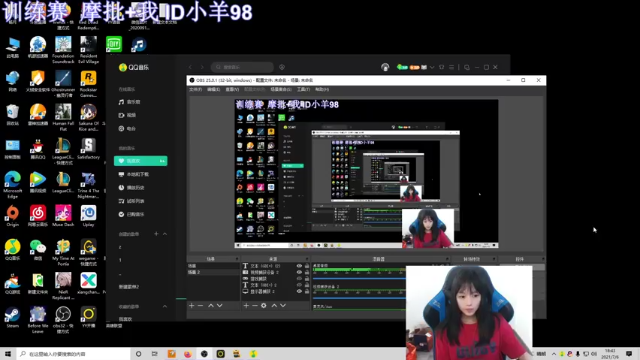640x360 pixels.
Task: Expand QQ Music account dropdown arrow
Action: 432,67
